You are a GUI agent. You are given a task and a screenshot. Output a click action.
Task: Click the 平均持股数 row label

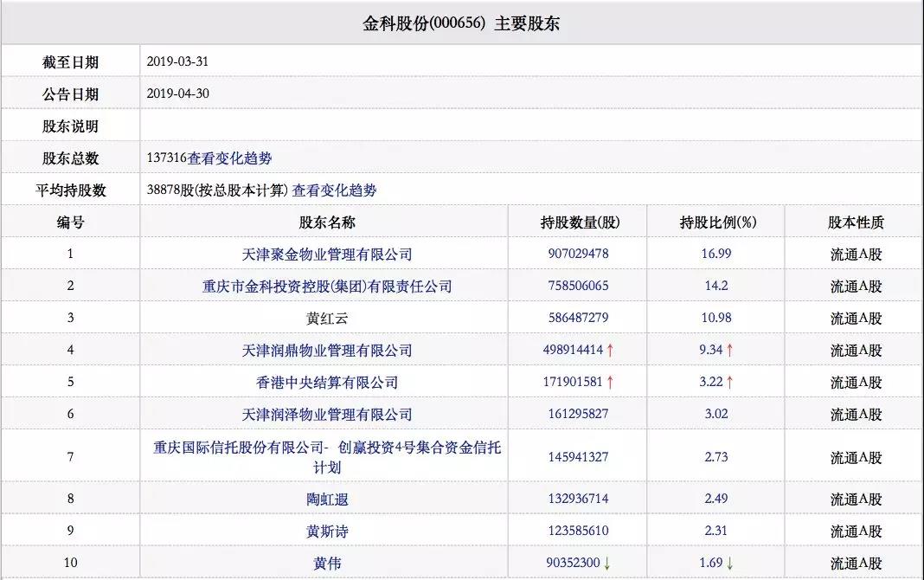tap(70, 190)
